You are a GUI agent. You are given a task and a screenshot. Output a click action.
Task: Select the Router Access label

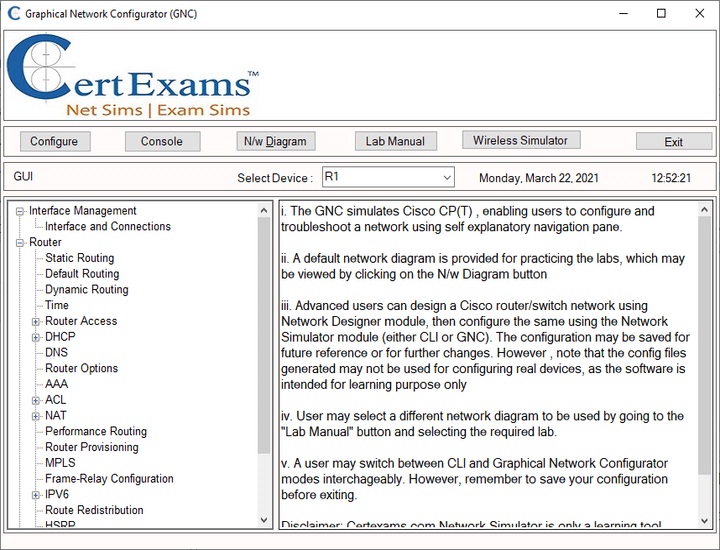(x=81, y=321)
